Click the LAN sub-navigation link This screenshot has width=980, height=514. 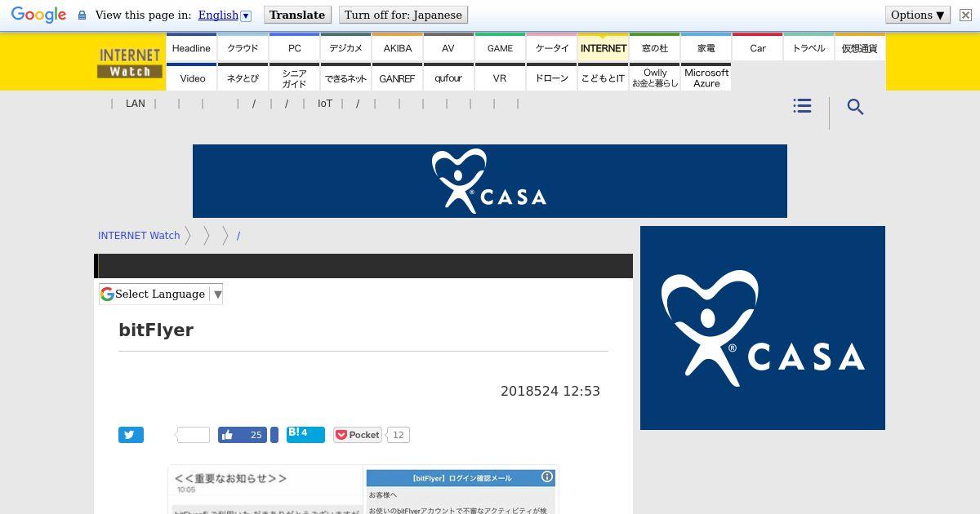(136, 104)
